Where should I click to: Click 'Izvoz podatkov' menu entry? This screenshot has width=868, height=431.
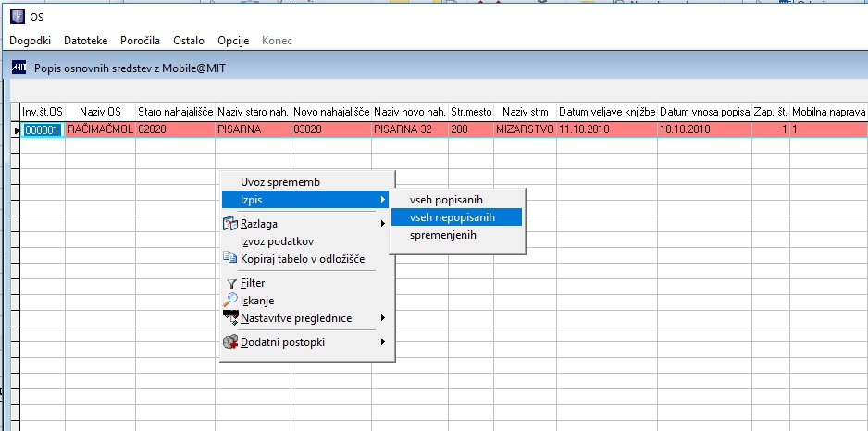[x=278, y=241]
